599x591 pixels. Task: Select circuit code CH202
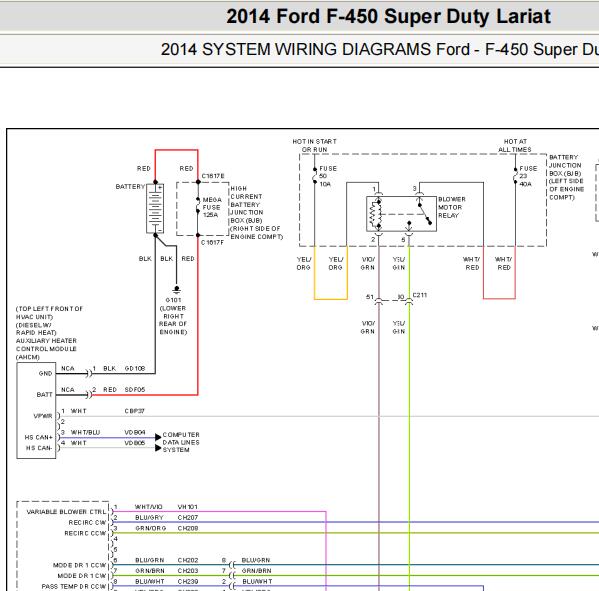click(x=188, y=560)
